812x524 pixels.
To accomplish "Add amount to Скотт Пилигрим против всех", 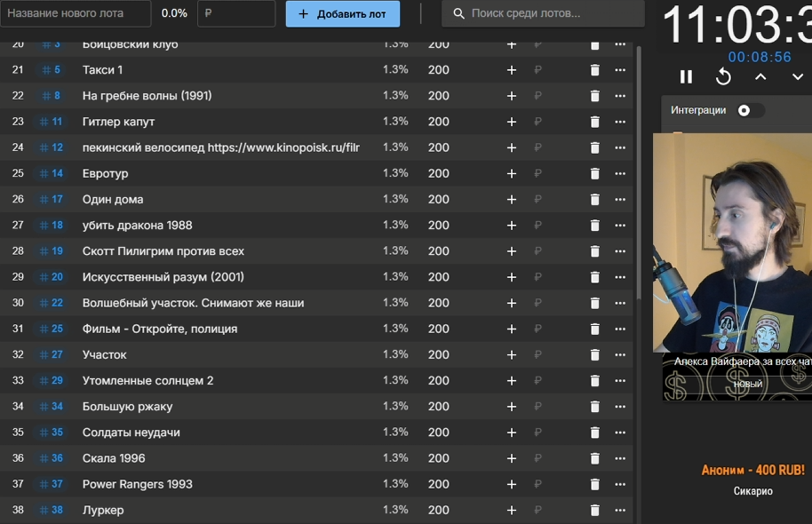I will point(511,251).
